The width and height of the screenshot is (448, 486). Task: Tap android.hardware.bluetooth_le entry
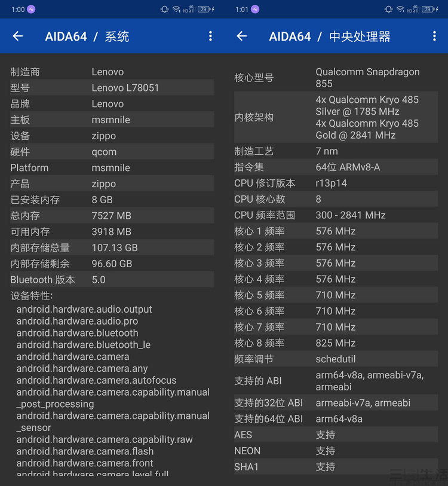click(x=84, y=345)
